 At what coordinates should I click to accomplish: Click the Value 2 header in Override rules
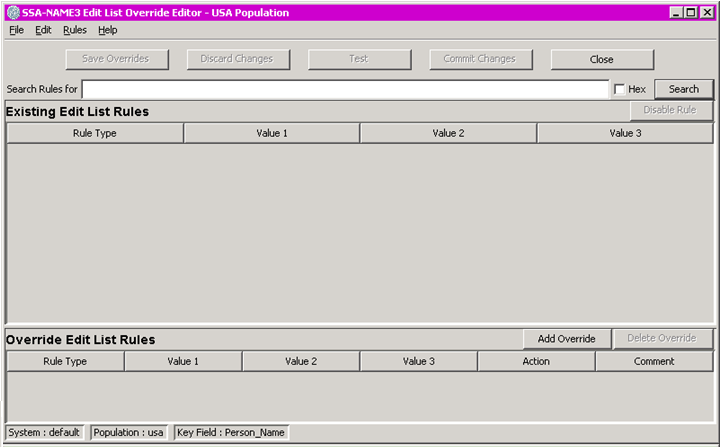click(x=301, y=361)
